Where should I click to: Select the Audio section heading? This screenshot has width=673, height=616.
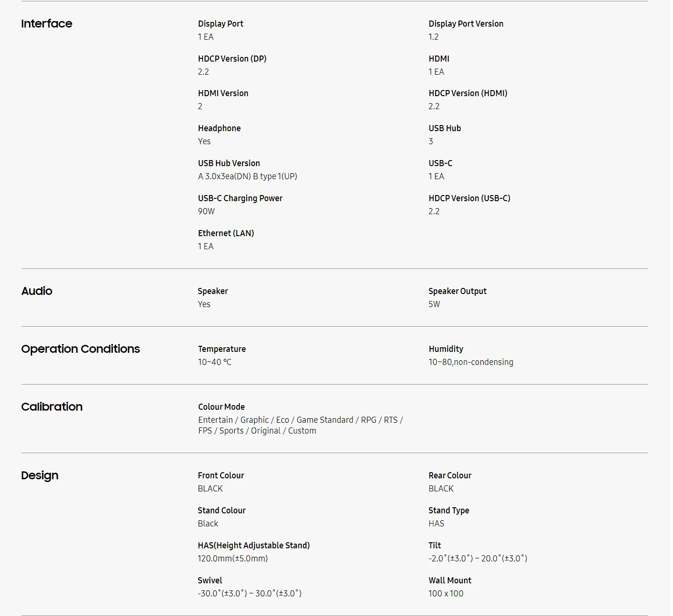[x=37, y=291]
